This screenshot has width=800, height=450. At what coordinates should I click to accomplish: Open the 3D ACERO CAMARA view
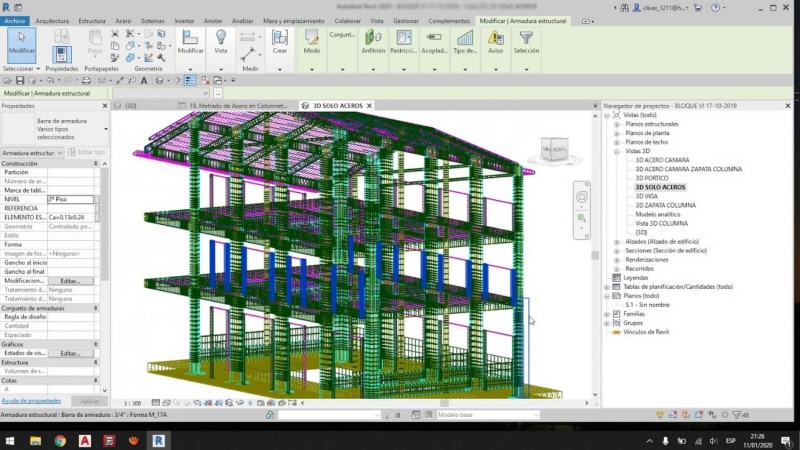click(662, 160)
